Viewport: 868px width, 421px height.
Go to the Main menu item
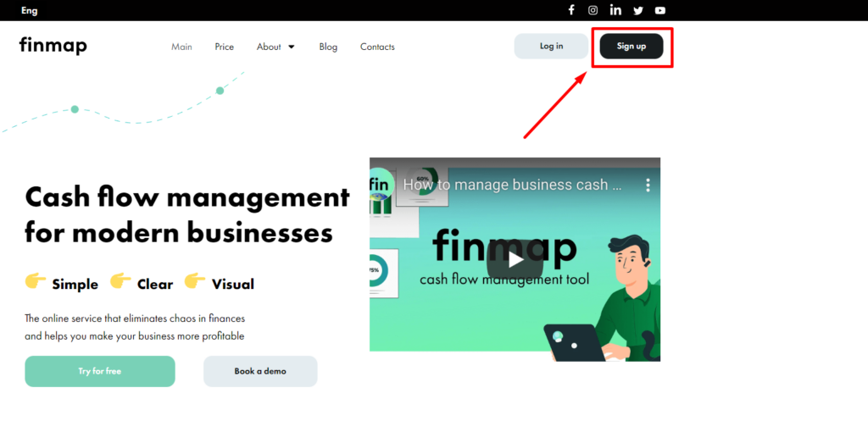pos(181,47)
